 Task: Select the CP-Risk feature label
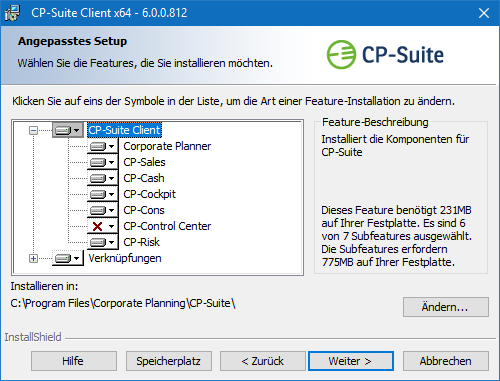pos(141,242)
